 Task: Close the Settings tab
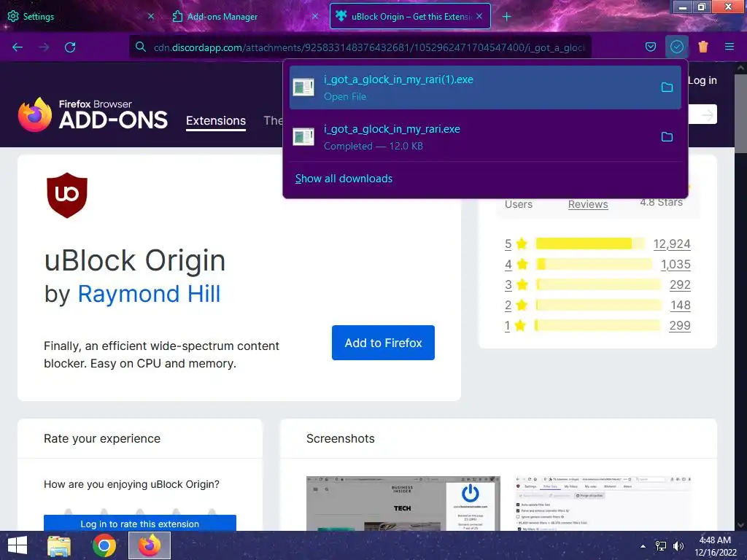click(150, 16)
